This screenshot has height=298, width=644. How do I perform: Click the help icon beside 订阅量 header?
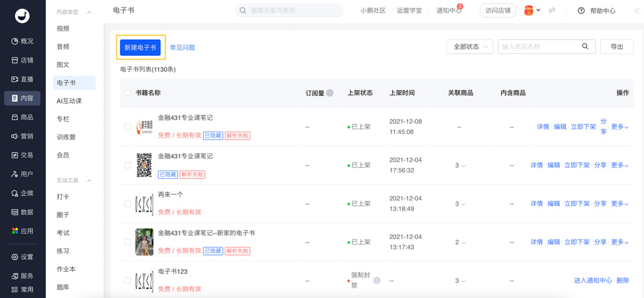[x=330, y=93]
